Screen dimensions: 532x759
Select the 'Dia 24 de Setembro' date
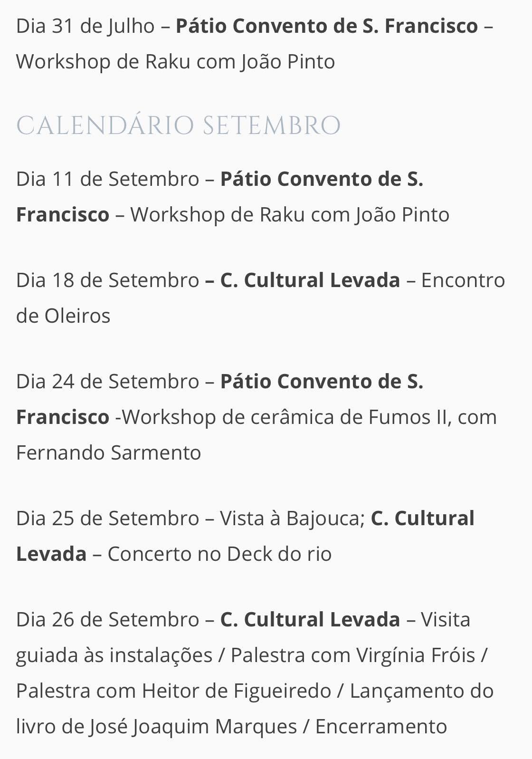click(x=108, y=381)
